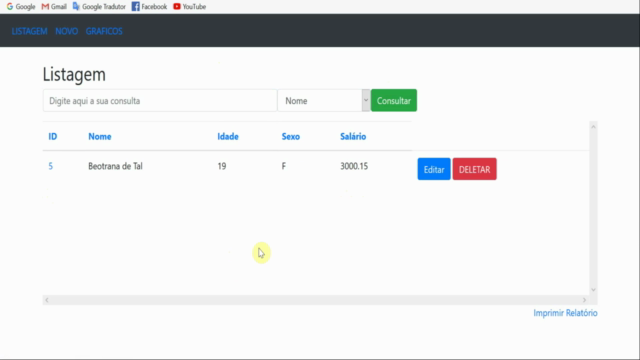Click the age value 19
This screenshot has height=360, width=640.
pyautogui.click(x=222, y=166)
